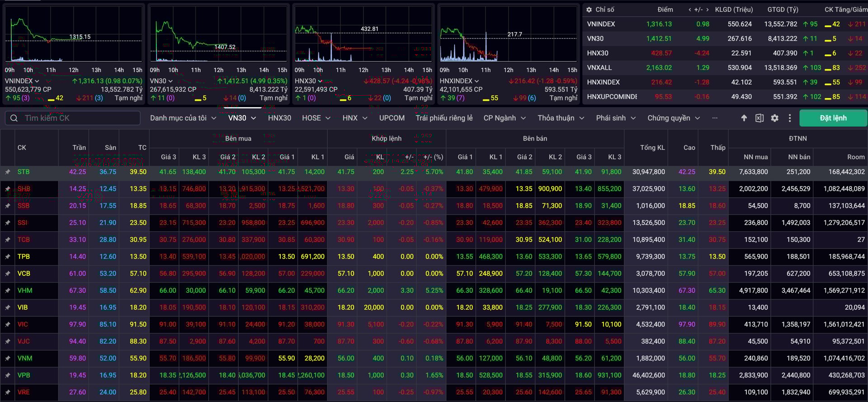Open VN30 chart index selector dropdown
Screen dimensions: 868x402
161,81
